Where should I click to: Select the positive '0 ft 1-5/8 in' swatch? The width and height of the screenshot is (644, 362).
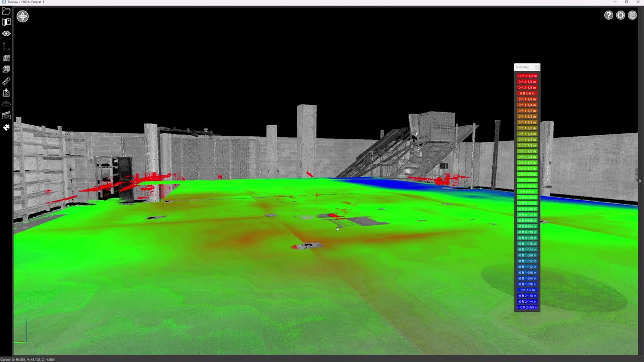tap(527, 111)
